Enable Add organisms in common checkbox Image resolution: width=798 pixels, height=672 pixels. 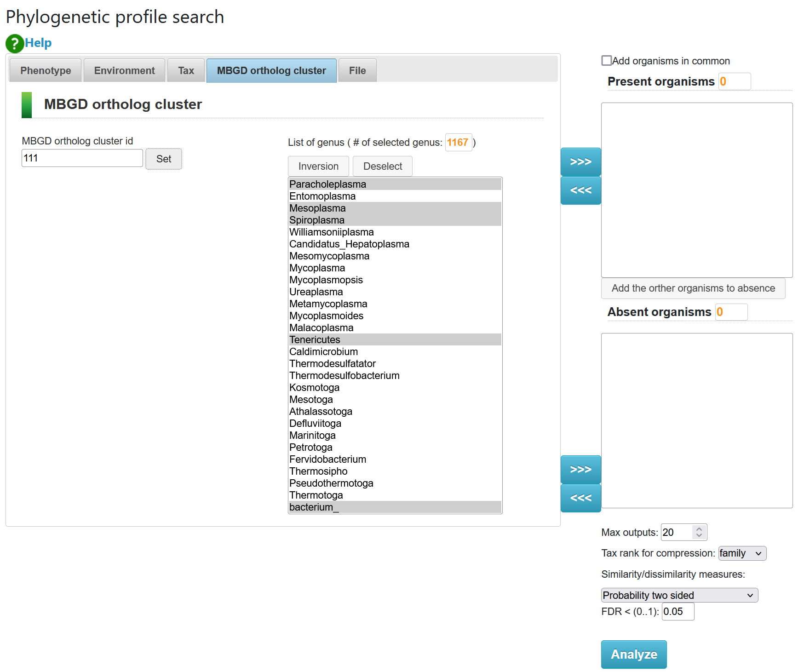[x=607, y=61]
